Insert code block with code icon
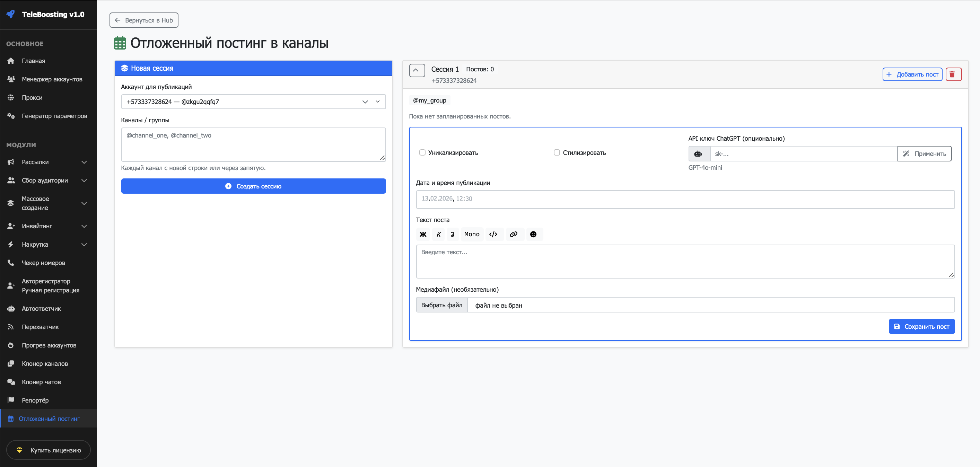The height and width of the screenshot is (467, 980). tap(493, 234)
